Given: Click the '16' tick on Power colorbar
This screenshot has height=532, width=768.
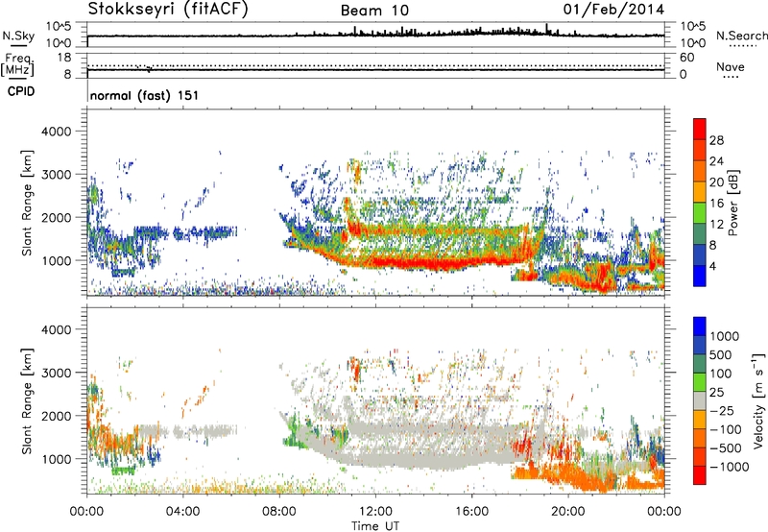Looking at the screenshot, I should pos(716,204).
